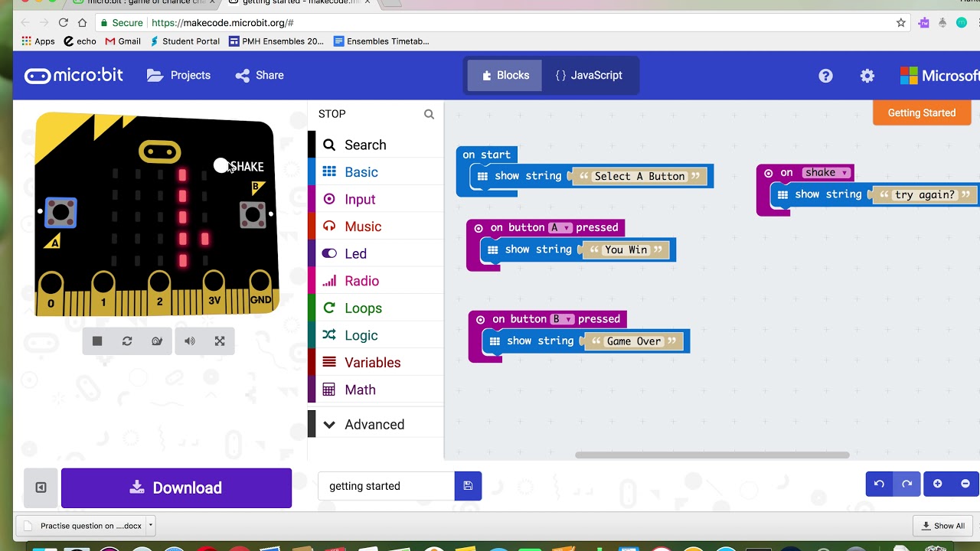
Task: Switch to JavaScript editor view
Action: (x=589, y=75)
